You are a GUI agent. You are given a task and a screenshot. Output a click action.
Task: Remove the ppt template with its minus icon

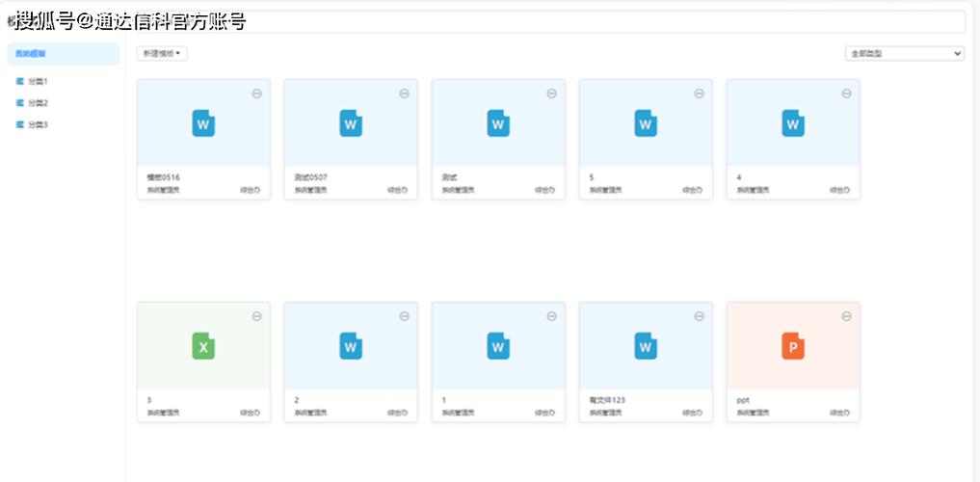(847, 316)
